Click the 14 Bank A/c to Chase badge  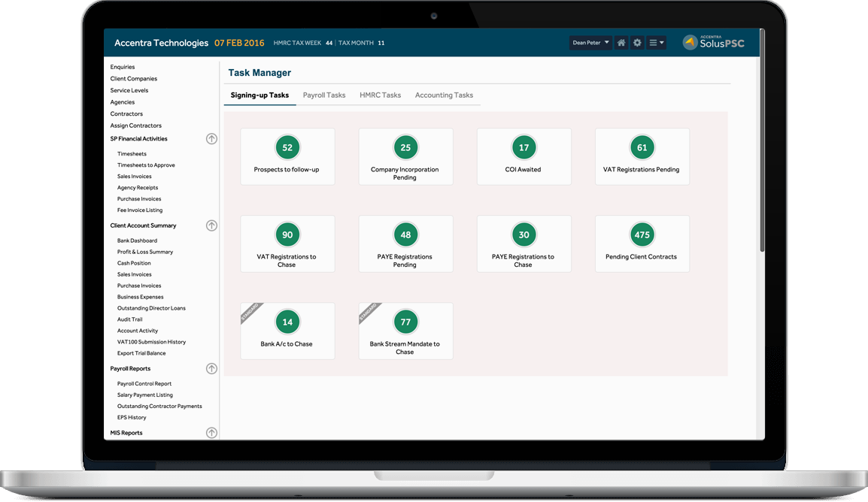tap(287, 322)
